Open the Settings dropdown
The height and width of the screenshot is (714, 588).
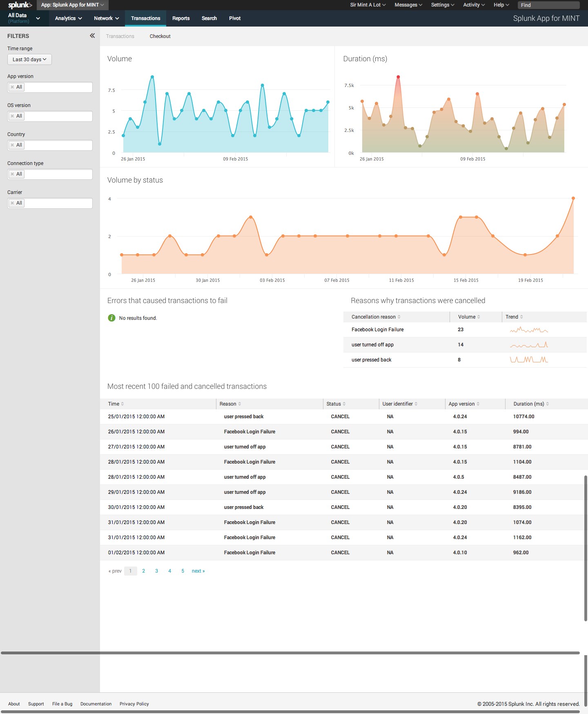[x=443, y=5]
